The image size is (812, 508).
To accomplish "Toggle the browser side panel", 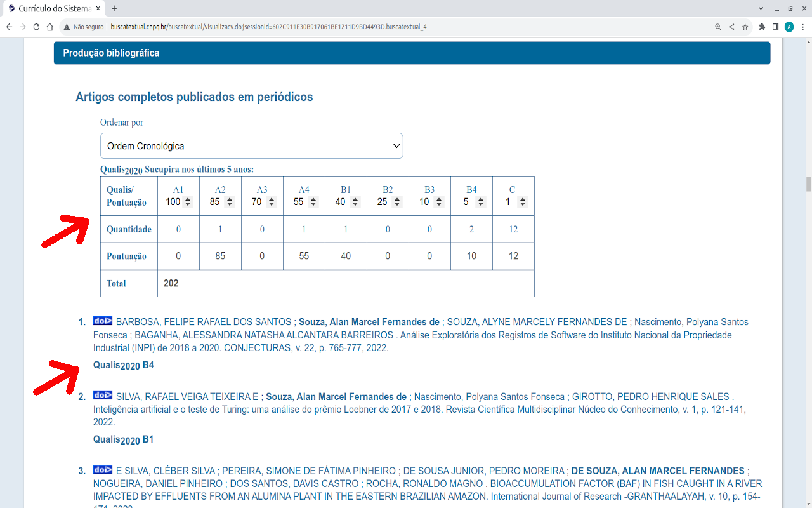I will tap(775, 27).
